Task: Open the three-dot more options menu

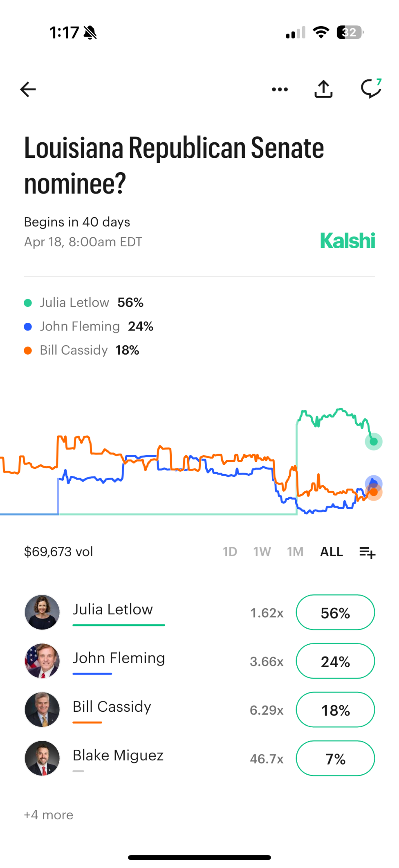Action: [x=280, y=89]
